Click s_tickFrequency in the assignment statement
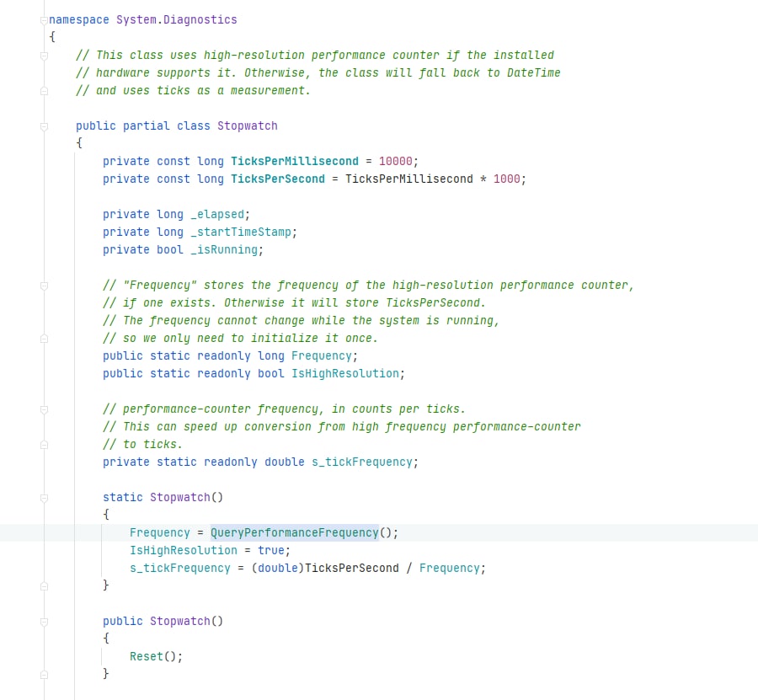The image size is (758, 700). pyautogui.click(x=180, y=568)
